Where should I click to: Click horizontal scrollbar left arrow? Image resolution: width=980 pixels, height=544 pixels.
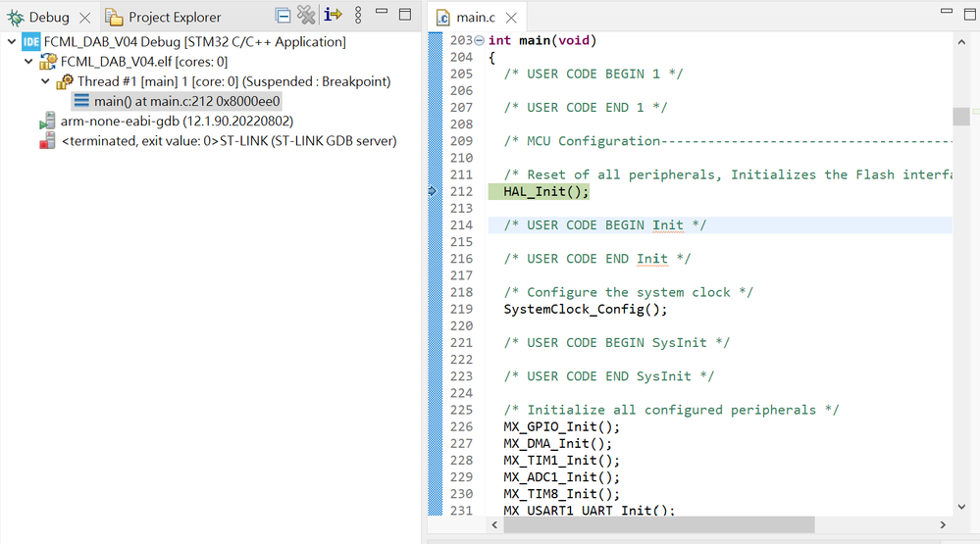pos(494,524)
